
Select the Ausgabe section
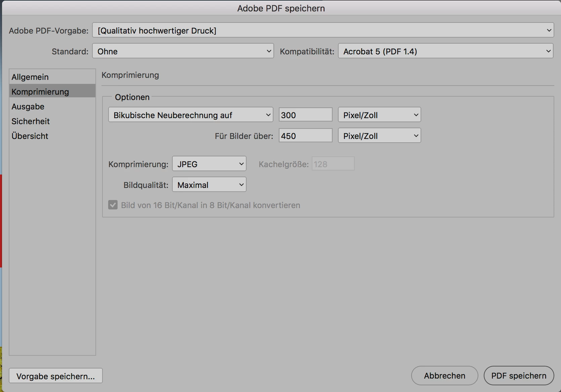[52, 106]
